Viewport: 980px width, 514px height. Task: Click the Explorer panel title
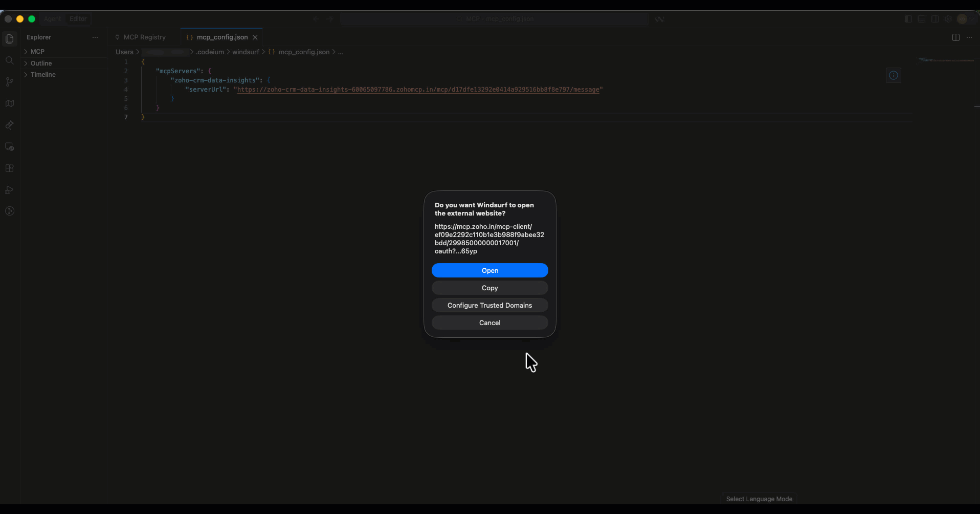point(39,37)
